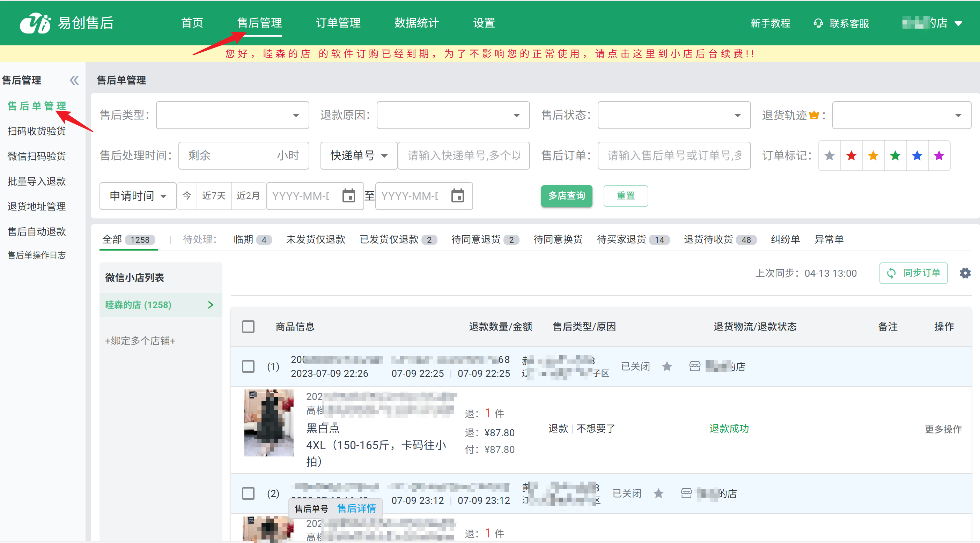The image size is (980, 543).
Task: Tick the checkbox for order row (2)
Action: 248,493
